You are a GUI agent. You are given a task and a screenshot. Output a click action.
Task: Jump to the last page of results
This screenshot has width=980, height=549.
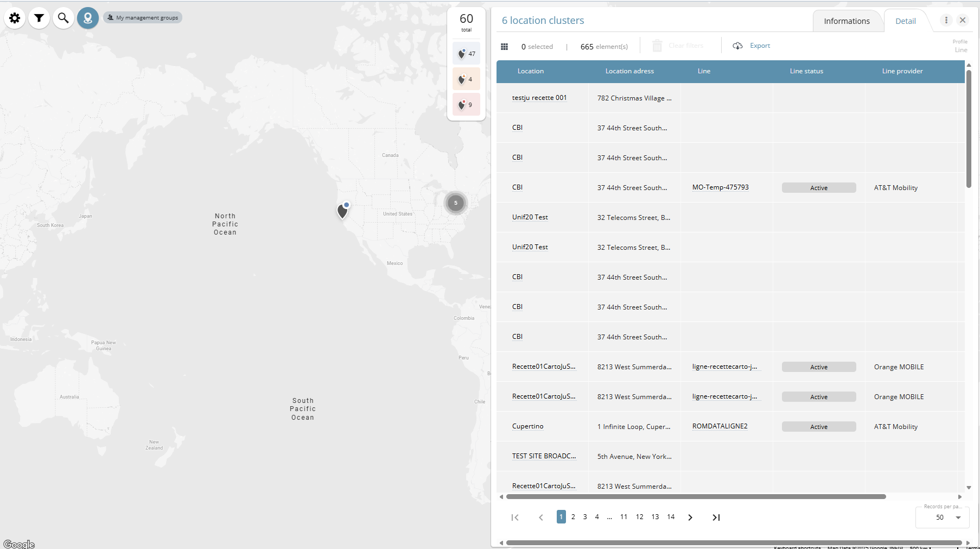point(716,518)
